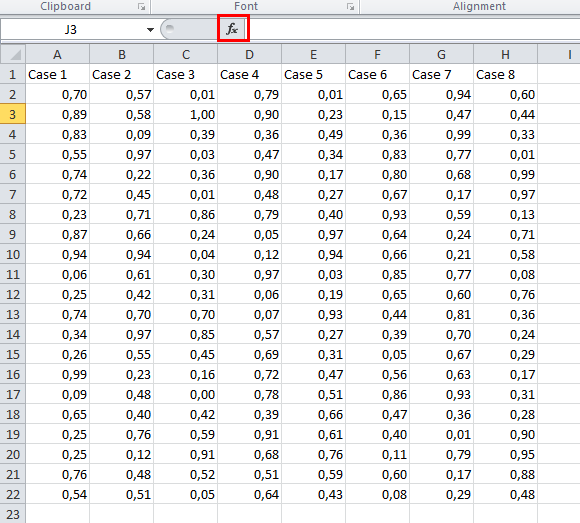Select cell F20 containing 0,11

point(378,454)
